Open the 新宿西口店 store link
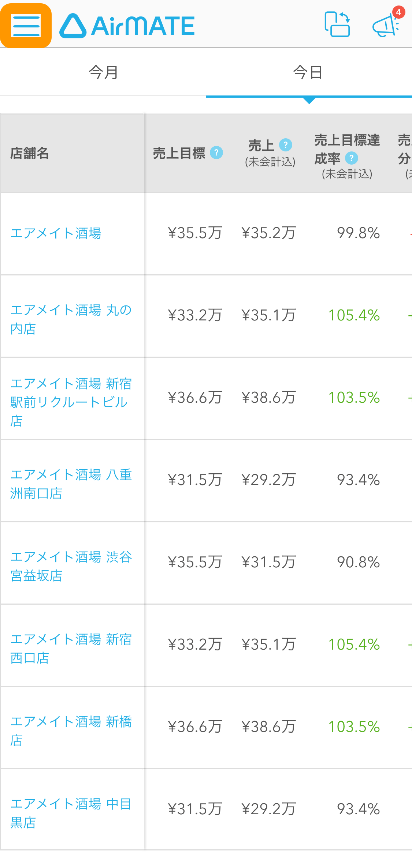The height and width of the screenshot is (868, 412). 71,649
